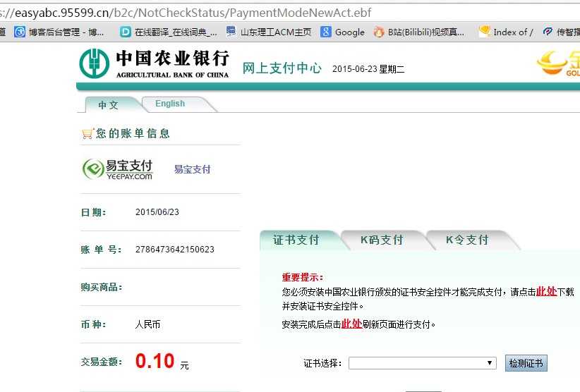Click the 检测证书 button
580x392 pixels.
(526, 363)
